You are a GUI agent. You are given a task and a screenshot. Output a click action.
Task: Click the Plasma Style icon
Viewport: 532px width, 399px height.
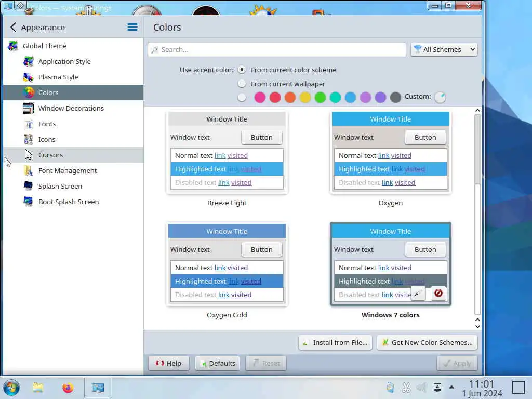pyautogui.click(x=29, y=77)
